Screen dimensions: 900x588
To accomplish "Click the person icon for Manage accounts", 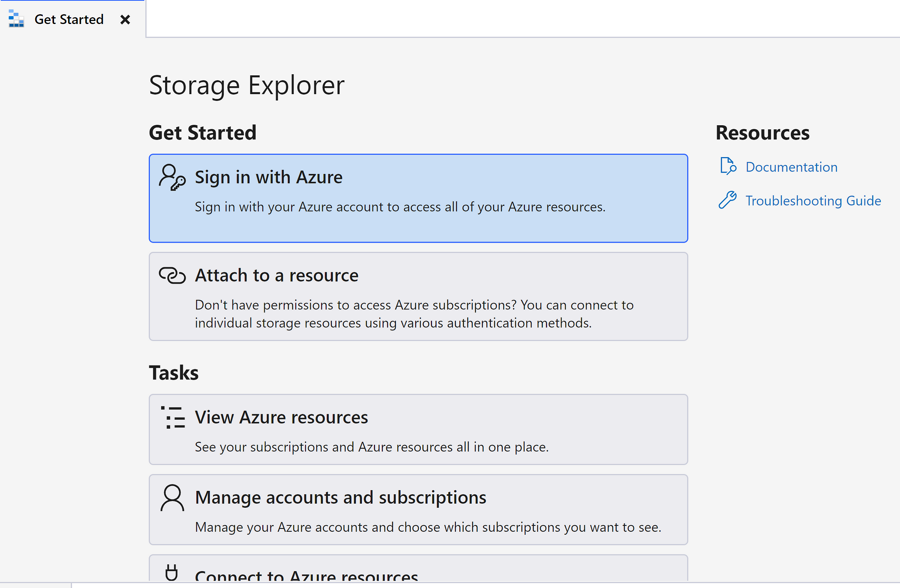I will (x=172, y=498).
